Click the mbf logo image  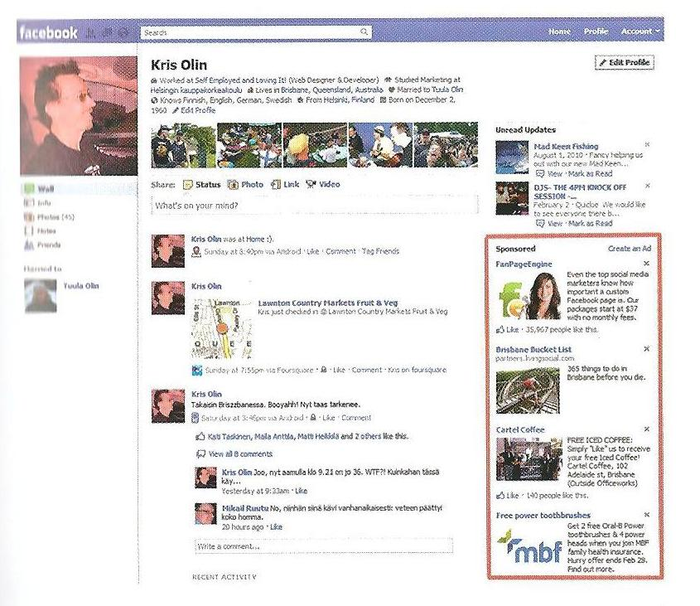(x=529, y=547)
